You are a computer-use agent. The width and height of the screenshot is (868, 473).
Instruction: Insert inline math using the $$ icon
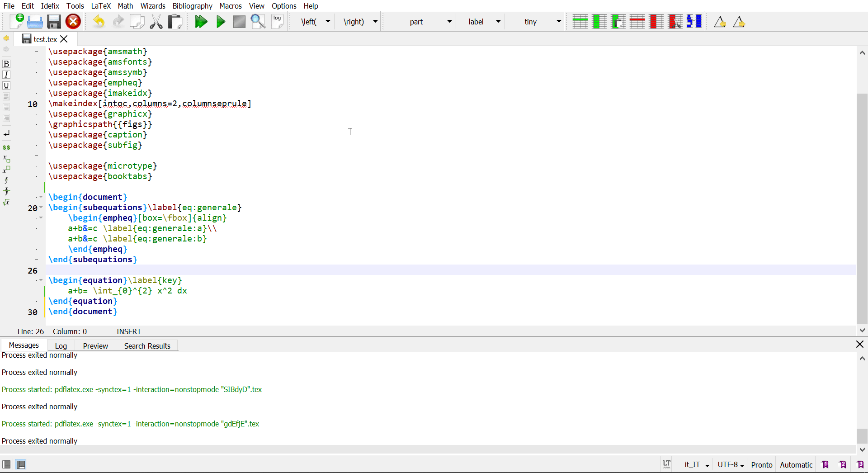pyautogui.click(x=7, y=147)
